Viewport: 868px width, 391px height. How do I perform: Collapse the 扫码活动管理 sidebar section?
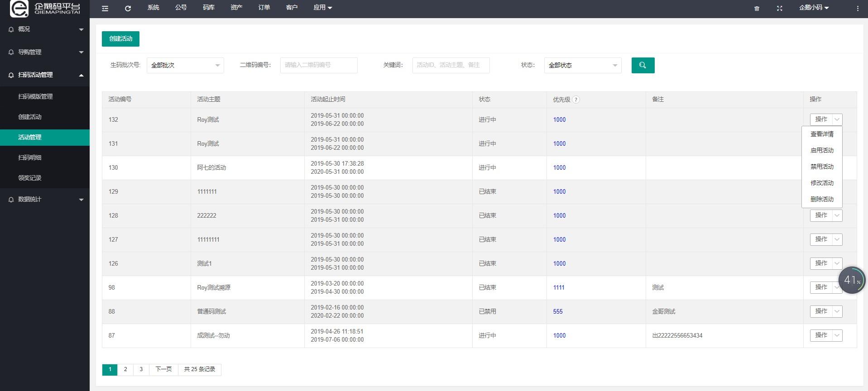pos(45,75)
